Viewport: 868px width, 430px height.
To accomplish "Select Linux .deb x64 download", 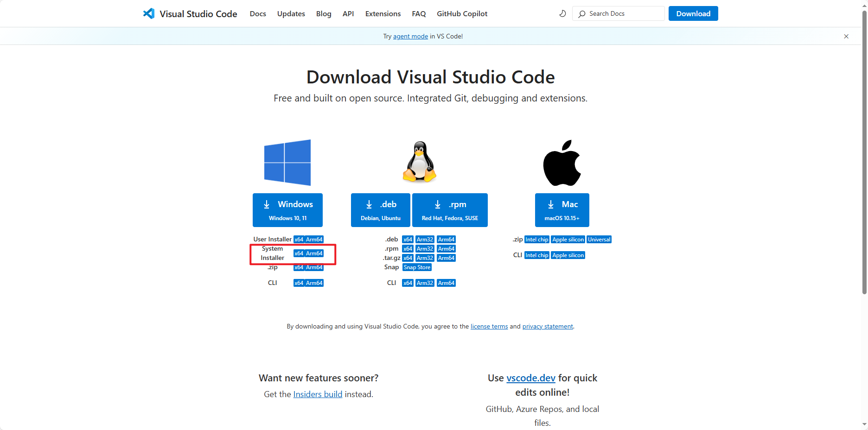I will point(408,240).
